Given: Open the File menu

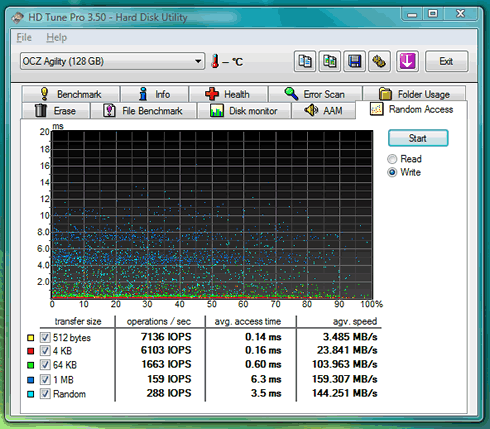Looking at the screenshot, I should coord(24,37).
